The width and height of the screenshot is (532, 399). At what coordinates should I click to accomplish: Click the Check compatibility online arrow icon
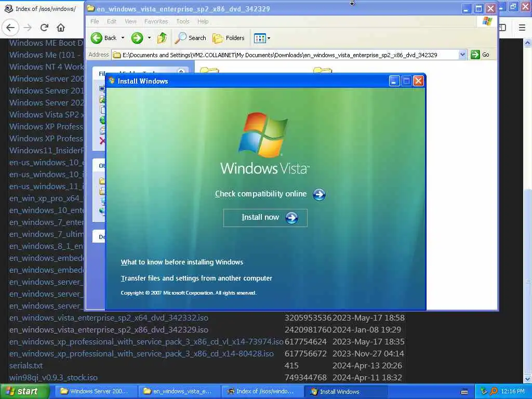tap(319, 194)
